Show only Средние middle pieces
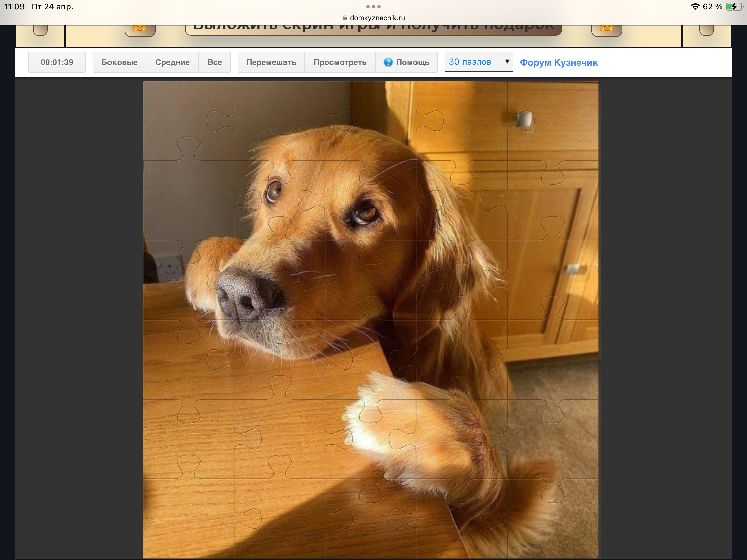Viewport: 747px width, 560px height. coord(172,62)
